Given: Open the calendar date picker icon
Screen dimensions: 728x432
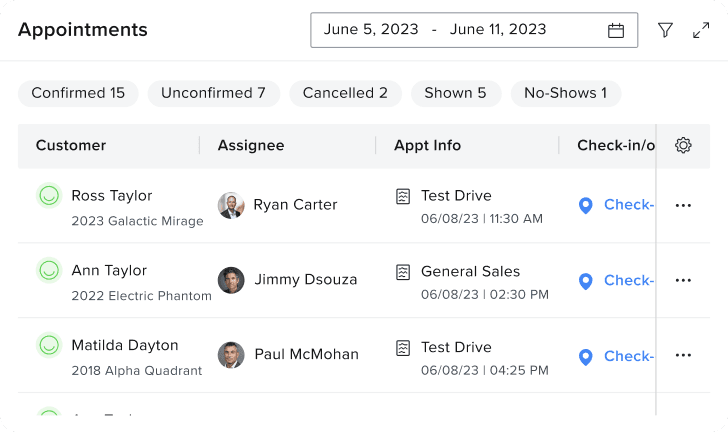Looking at the screenshot, I should tap(616, 30).
